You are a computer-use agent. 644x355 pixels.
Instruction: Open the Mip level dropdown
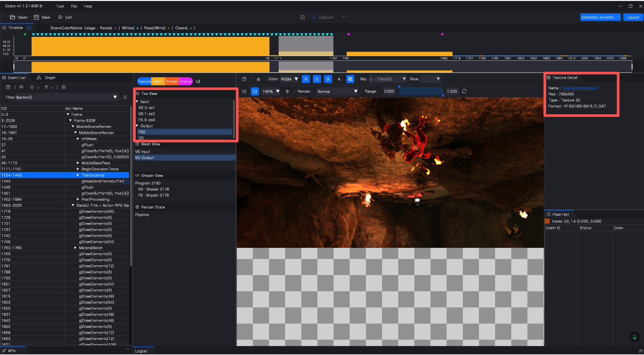pyautogui.click(x=388, y=79)
